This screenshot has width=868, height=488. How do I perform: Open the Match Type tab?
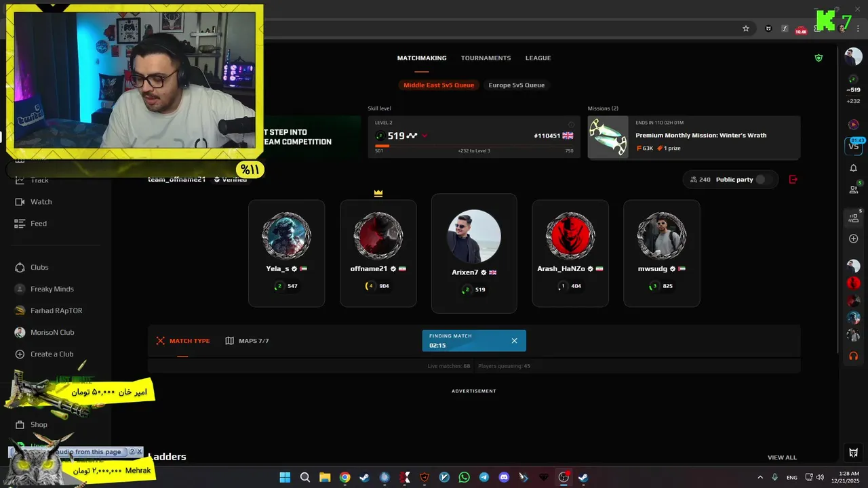(x=183, y=341)
